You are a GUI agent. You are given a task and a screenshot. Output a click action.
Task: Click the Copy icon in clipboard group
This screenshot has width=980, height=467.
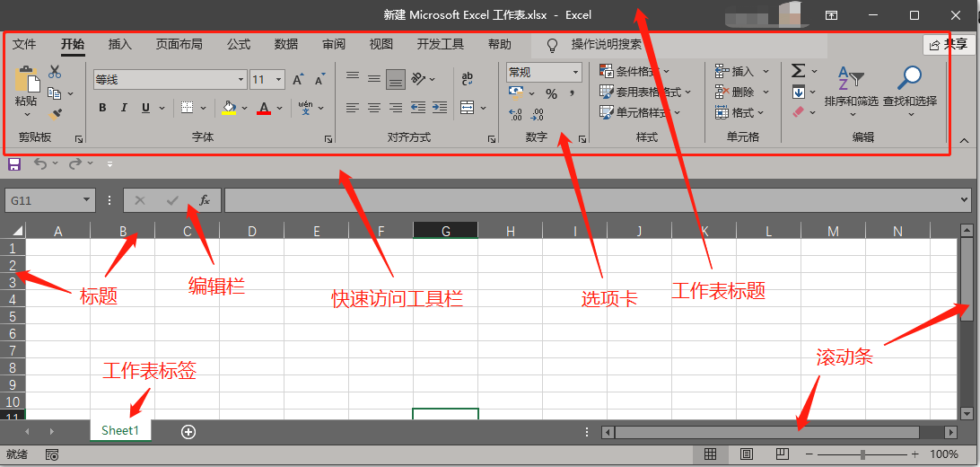coord(55,93)
